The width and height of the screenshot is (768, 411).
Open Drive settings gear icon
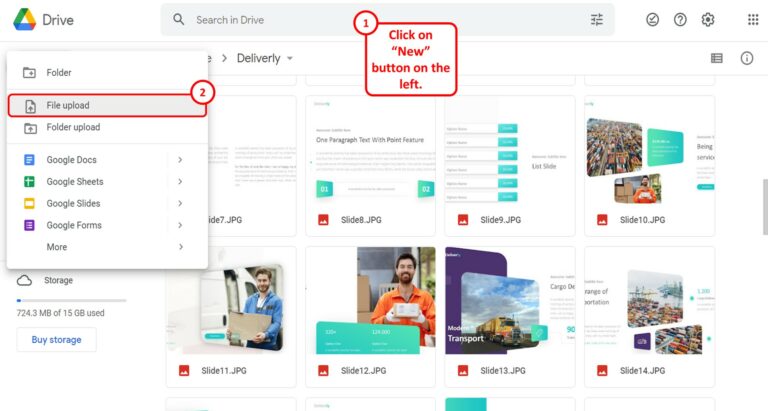[708, 20]
